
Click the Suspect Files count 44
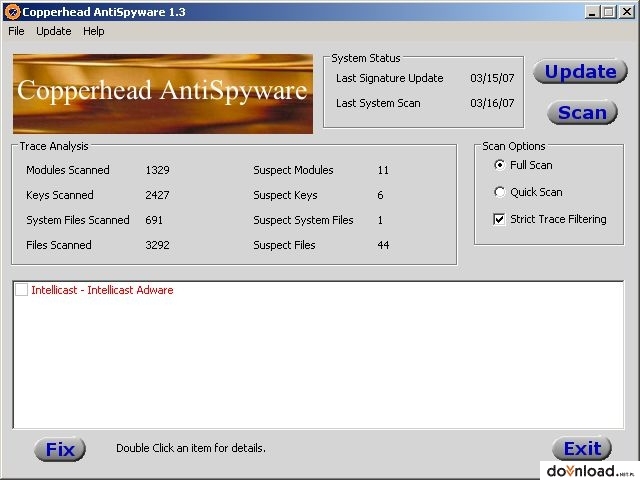(x=383, y=245)
